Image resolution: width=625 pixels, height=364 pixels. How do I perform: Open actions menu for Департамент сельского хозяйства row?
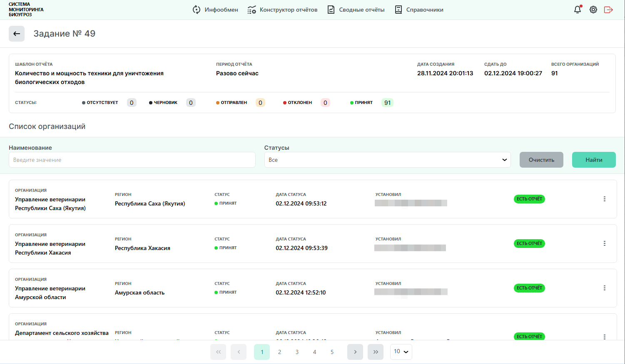click(605, 337)
